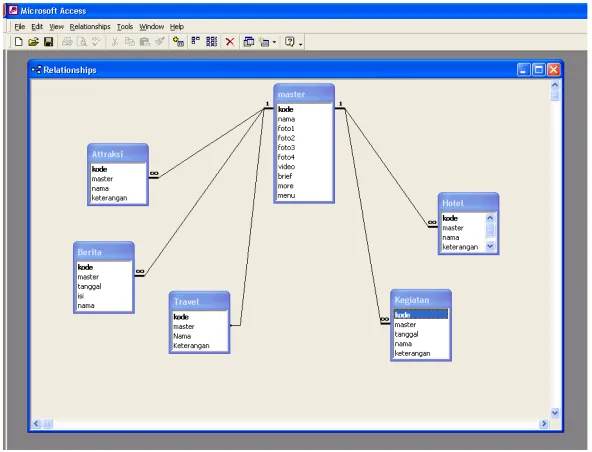Click the horizontal scroll-left arrow
This screenshot has height=452, width=592.
point(36,423)
